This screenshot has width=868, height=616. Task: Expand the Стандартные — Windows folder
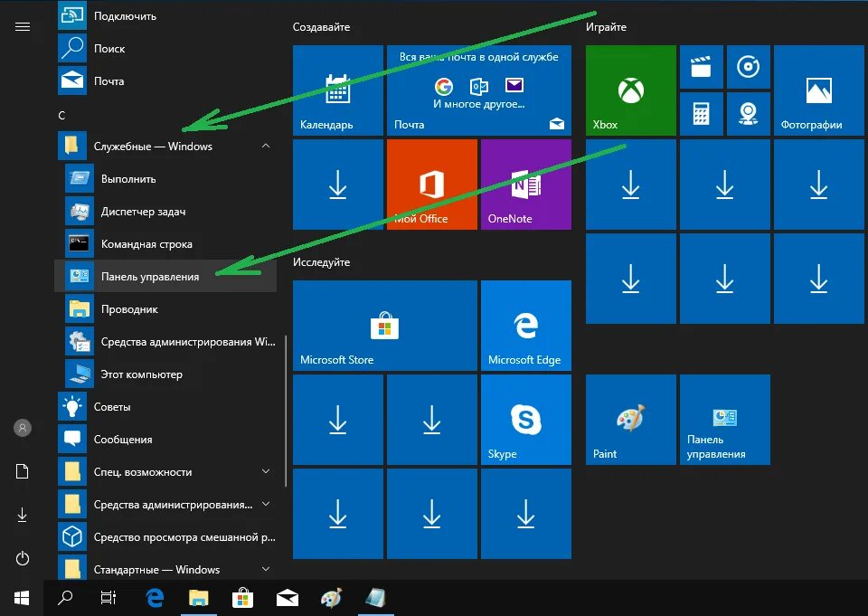[165, 570]
